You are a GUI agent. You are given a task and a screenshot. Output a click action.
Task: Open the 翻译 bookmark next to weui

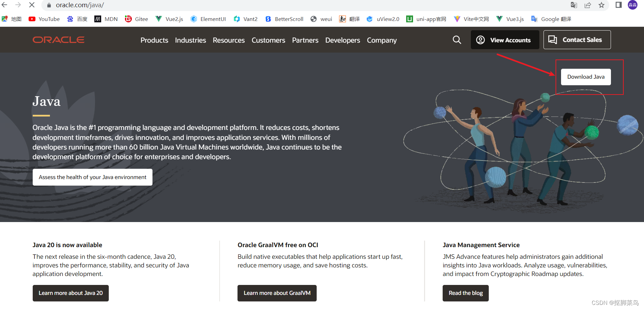[349, 19]
